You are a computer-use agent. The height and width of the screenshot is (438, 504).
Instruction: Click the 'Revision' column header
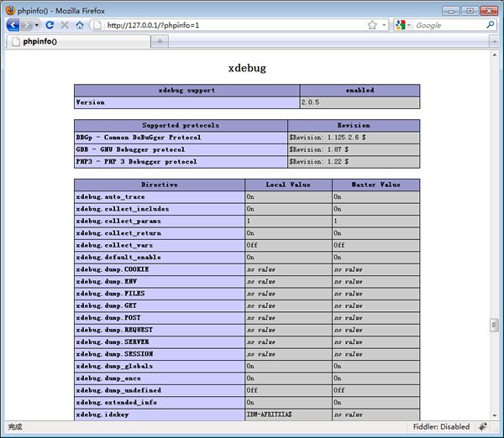point(354,125)
